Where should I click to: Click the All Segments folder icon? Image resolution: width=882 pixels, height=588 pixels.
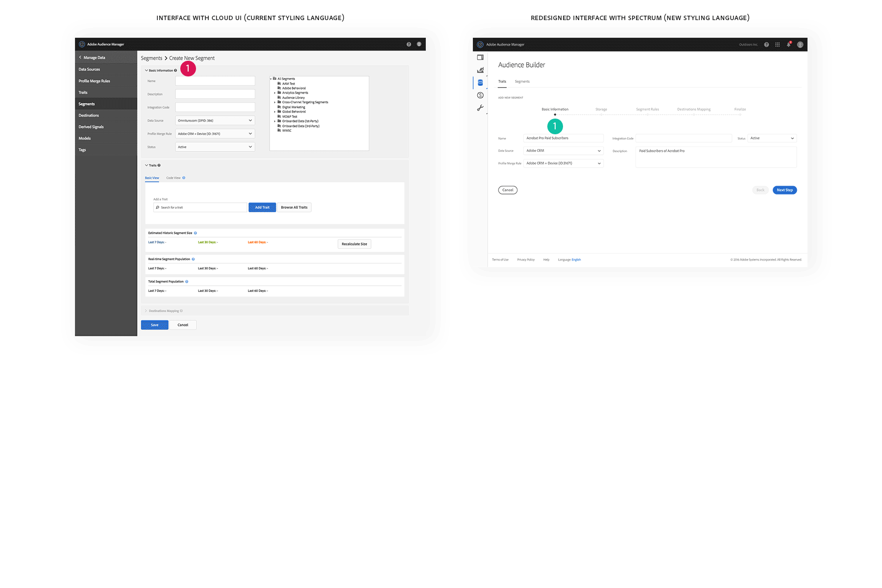point(274,78)
